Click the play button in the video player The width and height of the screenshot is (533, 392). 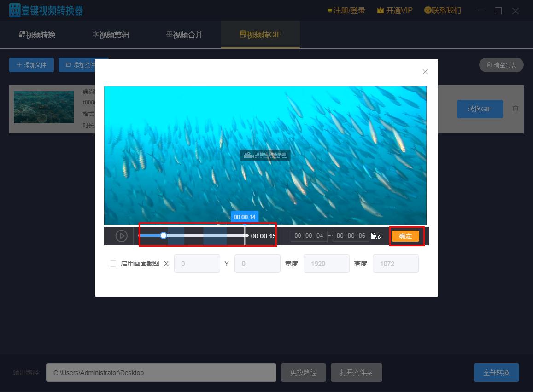121,236
